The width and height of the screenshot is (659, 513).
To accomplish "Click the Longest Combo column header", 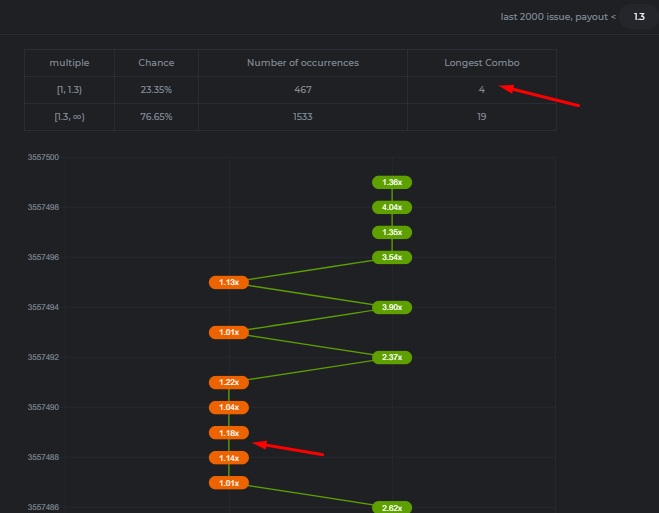I will [x=481, y=63].
